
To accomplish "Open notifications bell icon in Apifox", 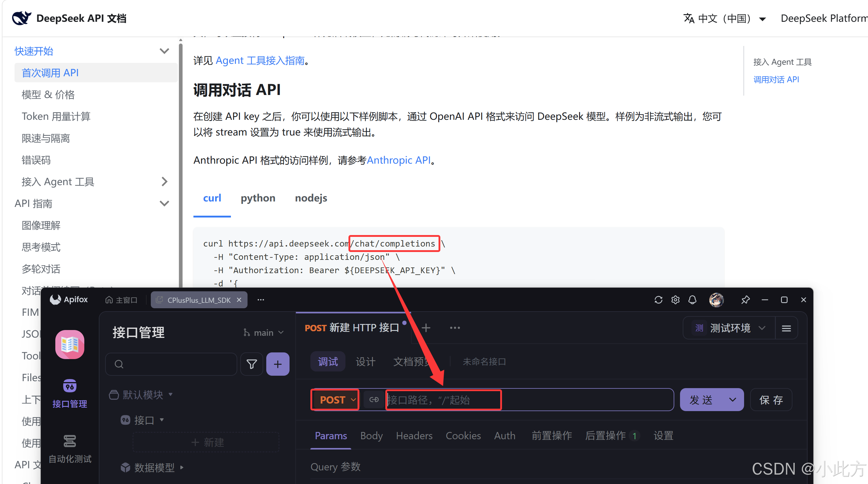I will tap(692, 300).
